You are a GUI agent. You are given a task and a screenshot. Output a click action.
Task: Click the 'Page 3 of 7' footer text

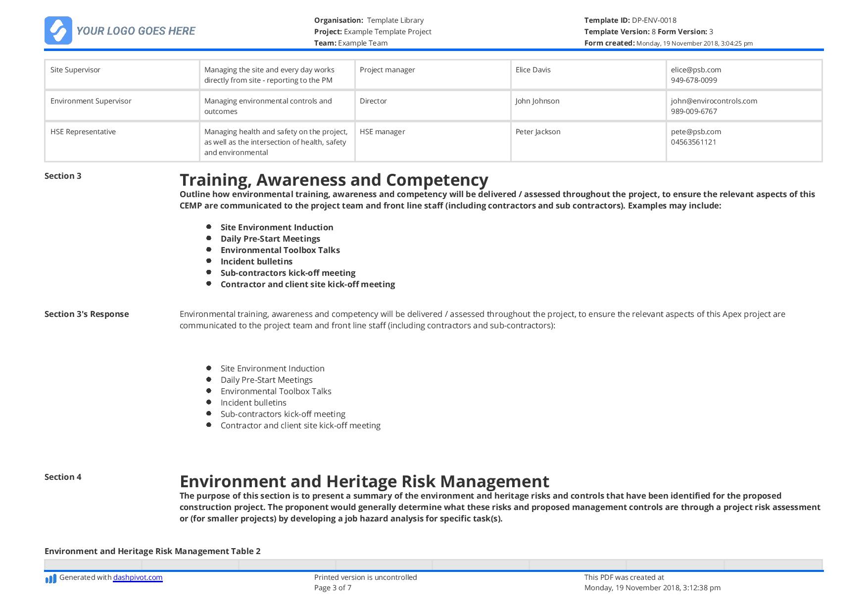333,588
